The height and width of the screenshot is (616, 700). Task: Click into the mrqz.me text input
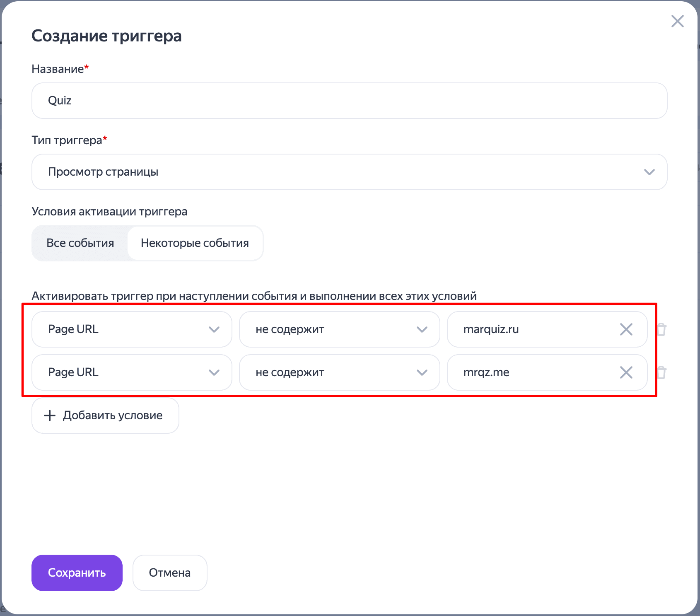pyautogui.click(x=534, y=372)
